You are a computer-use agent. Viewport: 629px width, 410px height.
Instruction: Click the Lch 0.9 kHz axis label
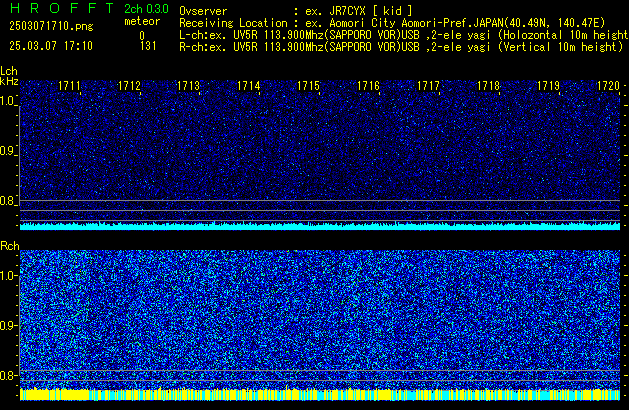pyautogui.click(x=7, y=151)
